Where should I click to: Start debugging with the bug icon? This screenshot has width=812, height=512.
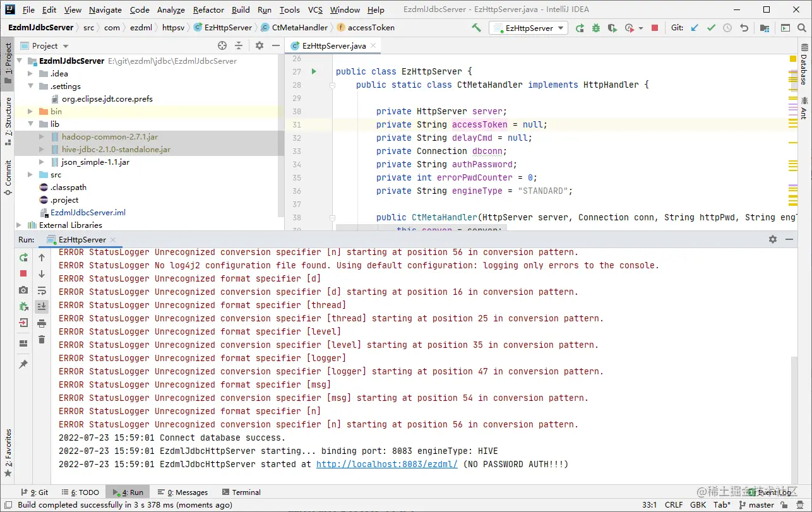(x=596, y=28)
